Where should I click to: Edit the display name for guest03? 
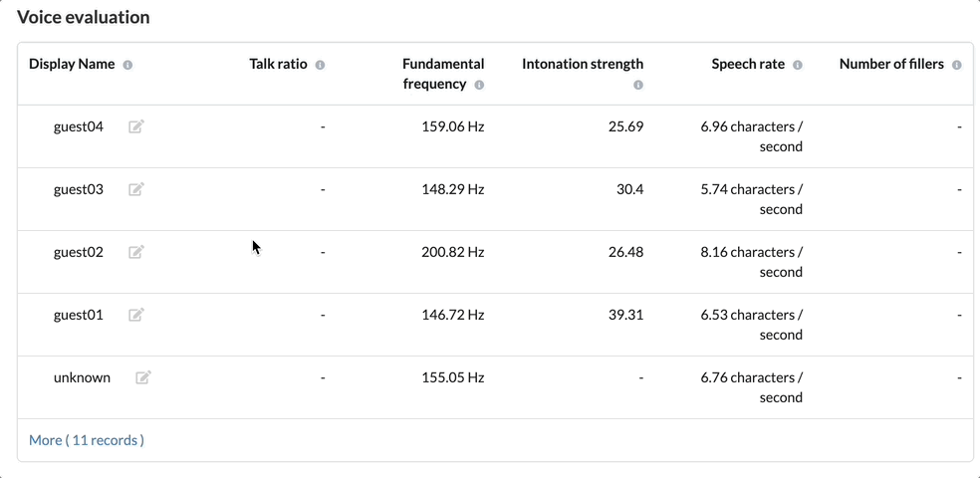(x=136, y=189)
